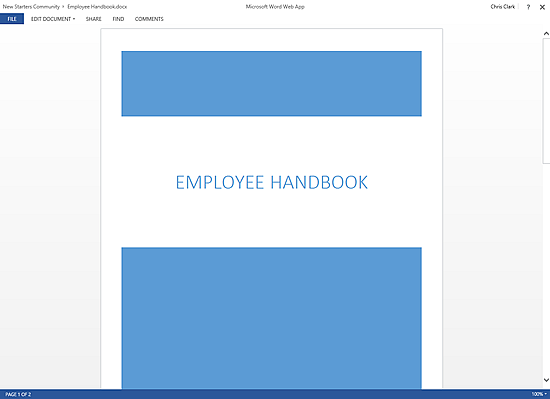The width and height of the screenshot is (550, 399).
Task: Close the document with X icon
Action: click(542, 7)
